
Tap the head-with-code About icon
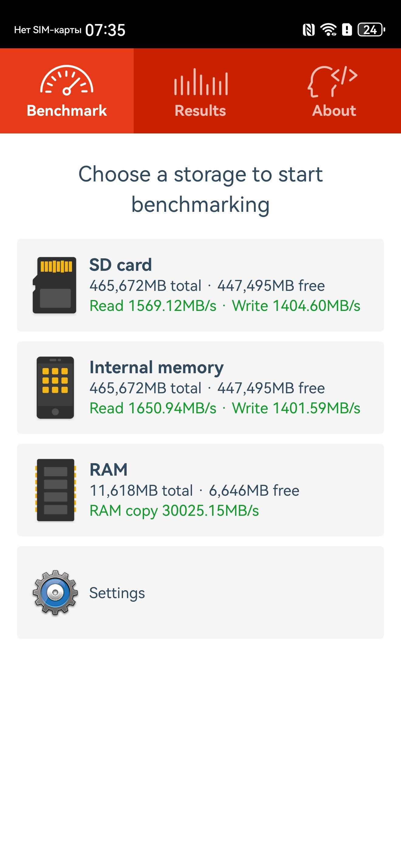pos(333,81)
